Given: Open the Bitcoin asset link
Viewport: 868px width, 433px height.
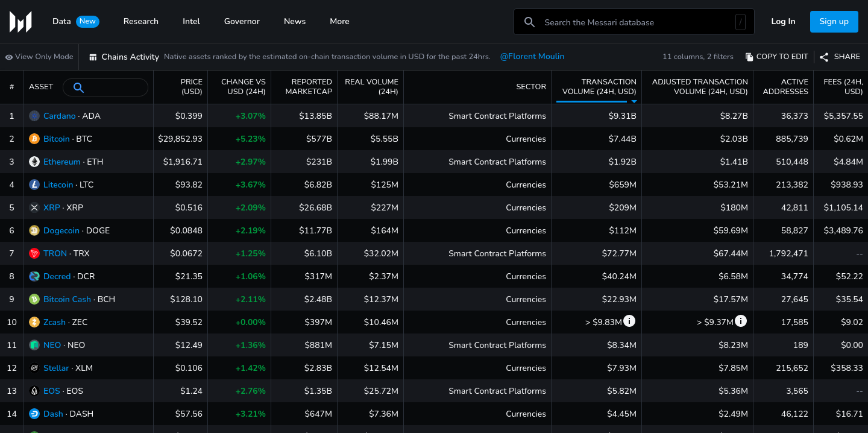Looking at the screenshot, I should (x=57, y=139).
